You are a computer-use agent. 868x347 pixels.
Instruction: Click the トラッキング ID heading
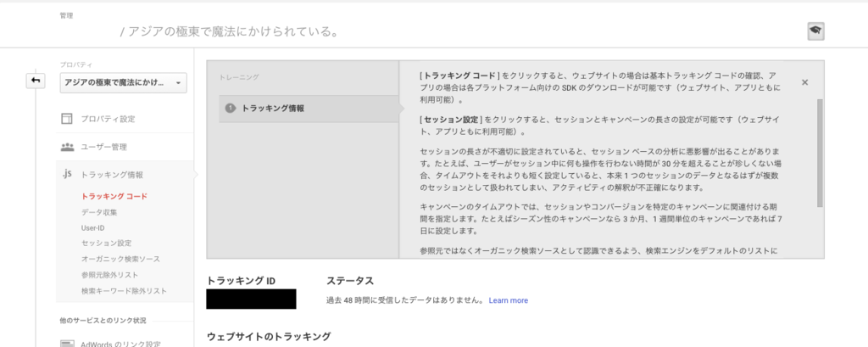click(241, 281)
